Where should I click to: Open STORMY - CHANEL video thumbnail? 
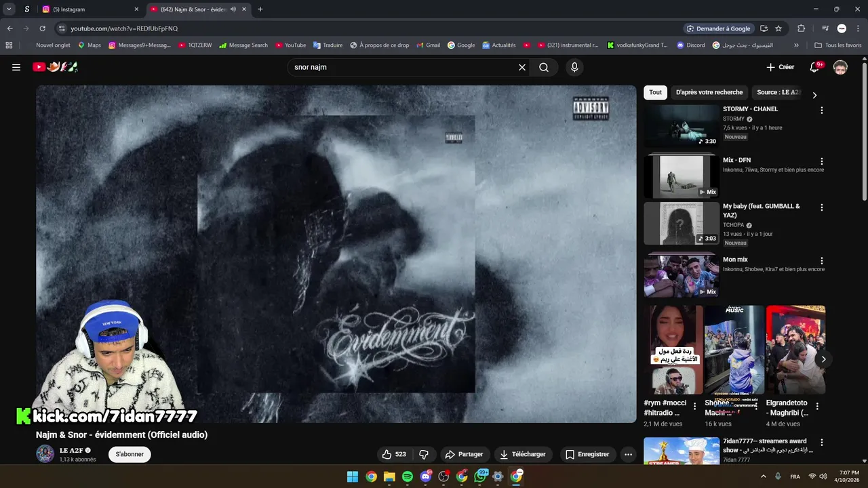pyautogui.click(x=682, y=125)
